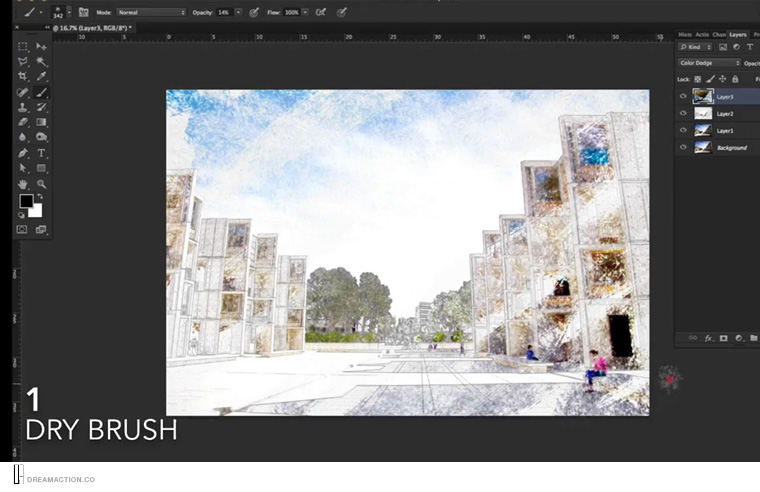The image size is (760, 492).
Task: Select the Rectangle shape tool
Action: point(42,168)
